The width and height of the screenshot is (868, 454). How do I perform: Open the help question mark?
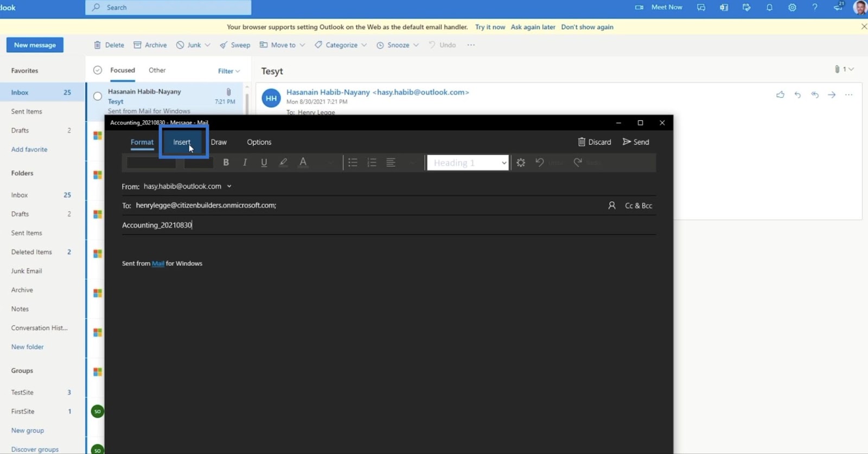coord(815,8)
